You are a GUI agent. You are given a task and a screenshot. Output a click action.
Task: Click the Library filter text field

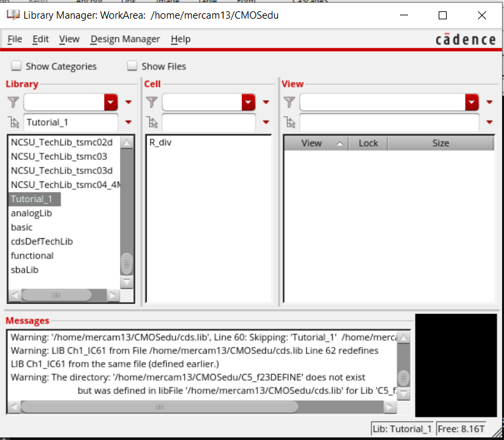point(64,102)
